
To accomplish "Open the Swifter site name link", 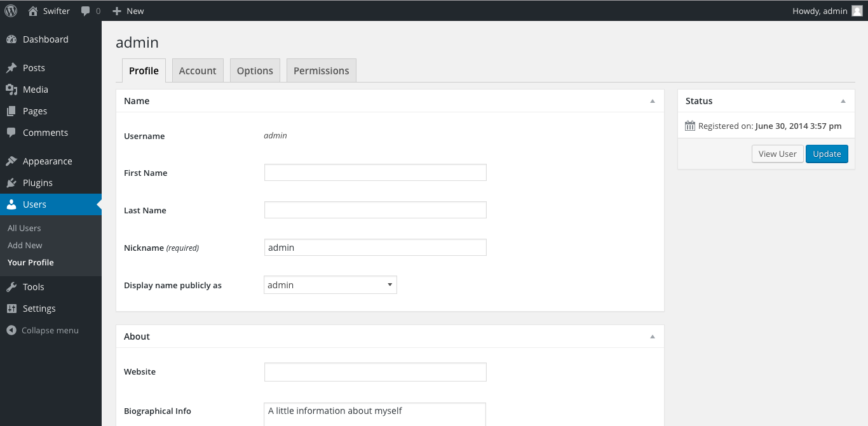I will coord(57,11).
